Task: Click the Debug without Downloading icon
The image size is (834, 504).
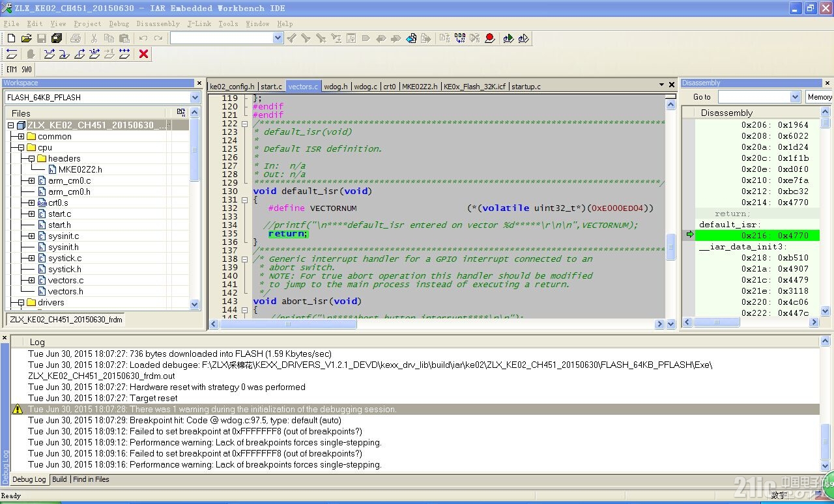Action: (x=523, y=38)
